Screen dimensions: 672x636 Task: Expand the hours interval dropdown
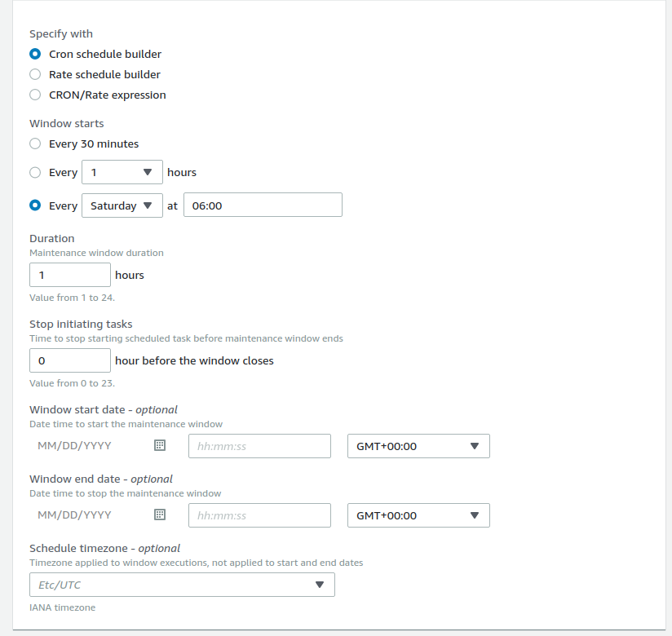pos(122,173)
